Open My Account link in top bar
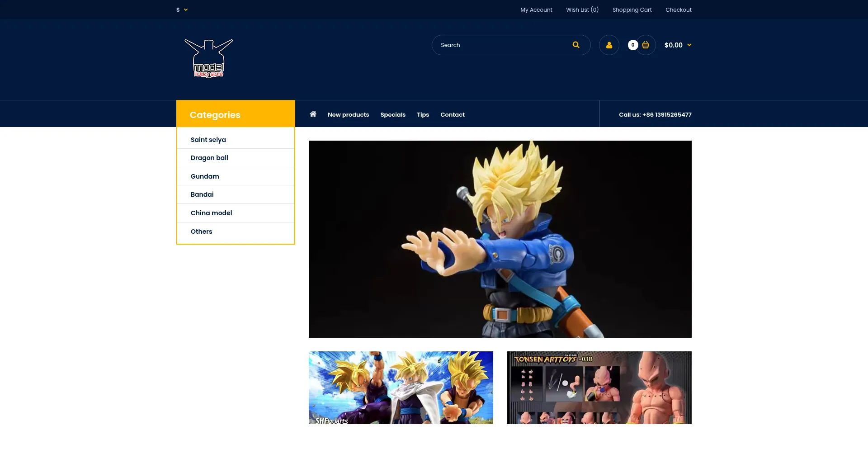 (x=536, y=10)
